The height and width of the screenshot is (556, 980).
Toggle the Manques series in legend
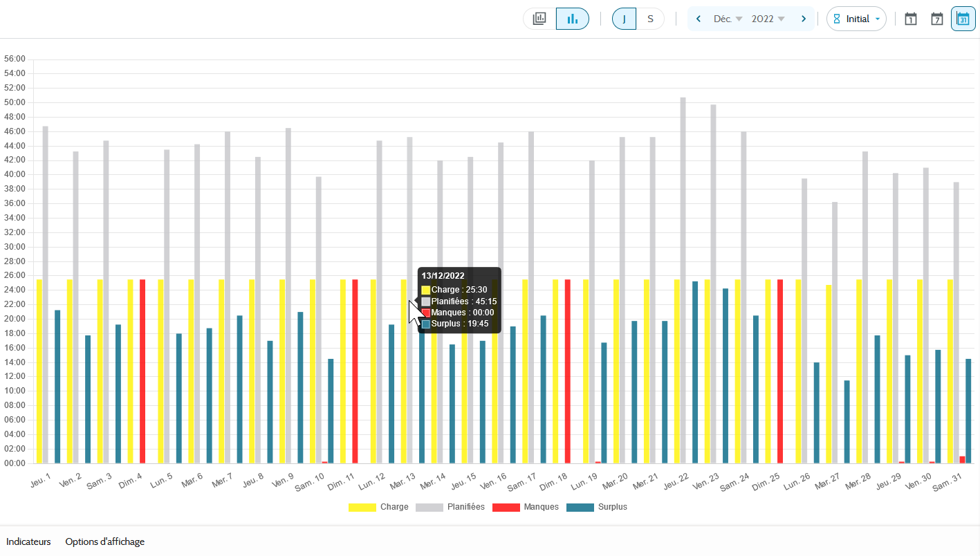(x=525, y=507)
